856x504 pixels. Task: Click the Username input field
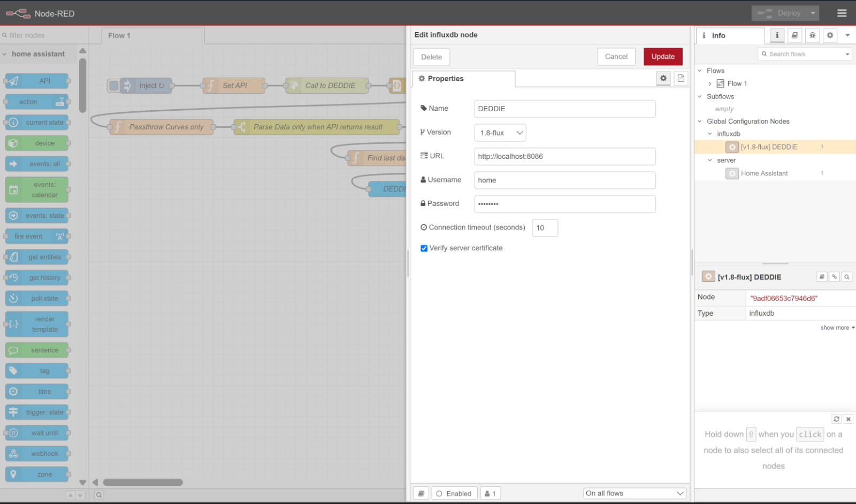coord(564,180)
